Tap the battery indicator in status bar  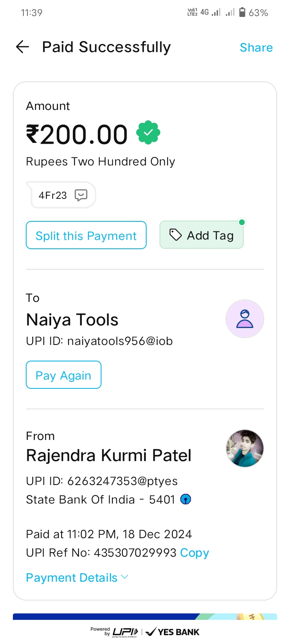242,12
